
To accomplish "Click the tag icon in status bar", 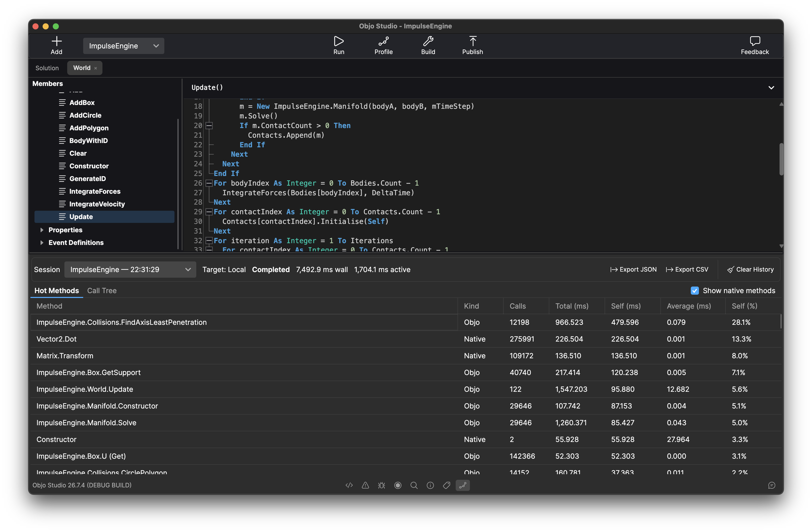I will [446, 485].
